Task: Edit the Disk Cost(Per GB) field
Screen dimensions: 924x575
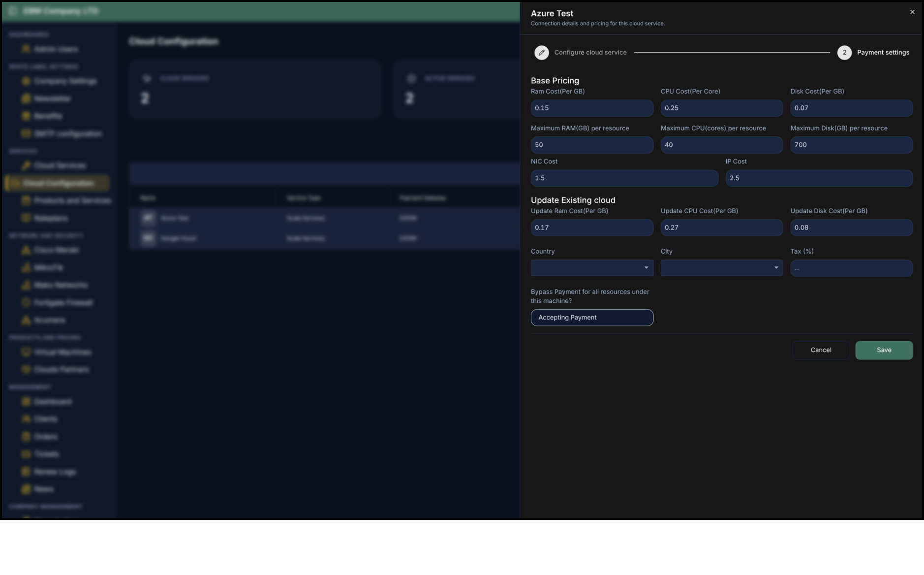Action: coord(851,108)
